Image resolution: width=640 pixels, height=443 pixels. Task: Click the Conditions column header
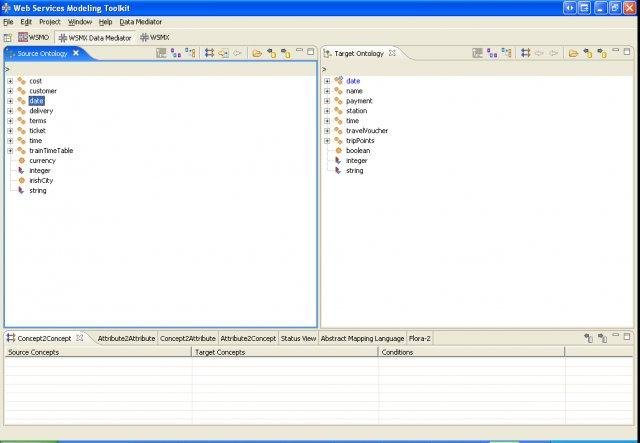tap(471, 352)
